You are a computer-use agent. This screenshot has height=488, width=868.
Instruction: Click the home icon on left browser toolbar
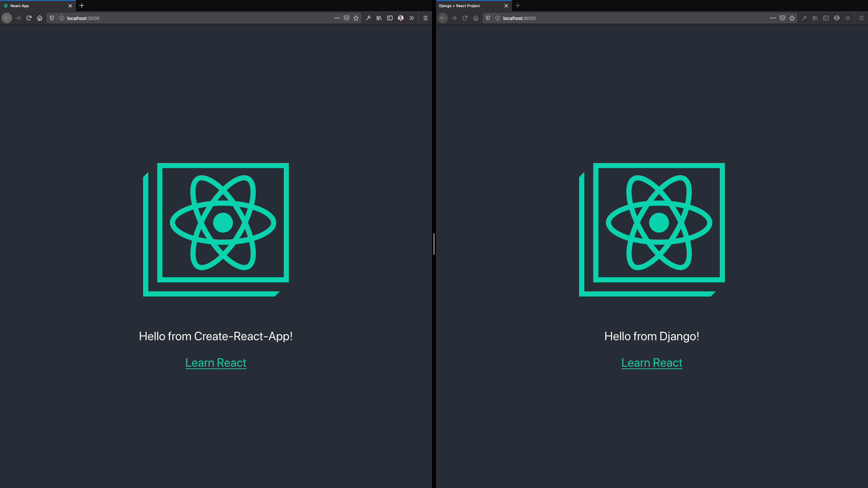(x=39, y=18)
